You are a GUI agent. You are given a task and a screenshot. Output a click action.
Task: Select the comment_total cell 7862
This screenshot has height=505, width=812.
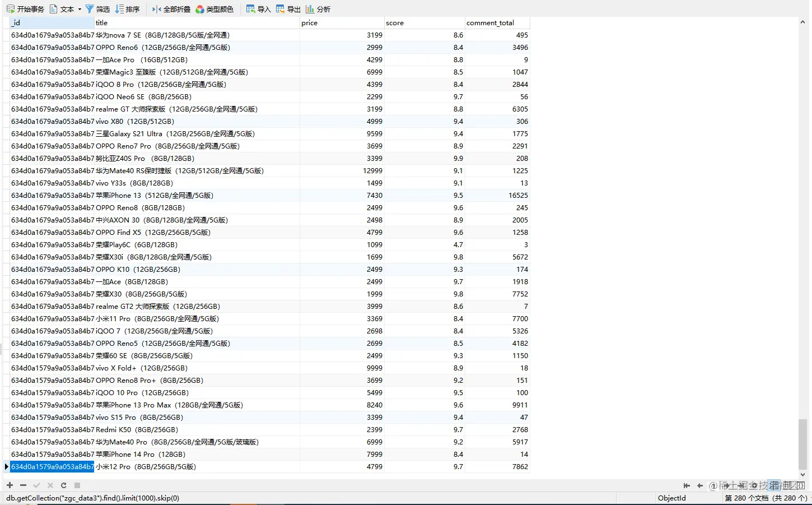click(497, 466)
